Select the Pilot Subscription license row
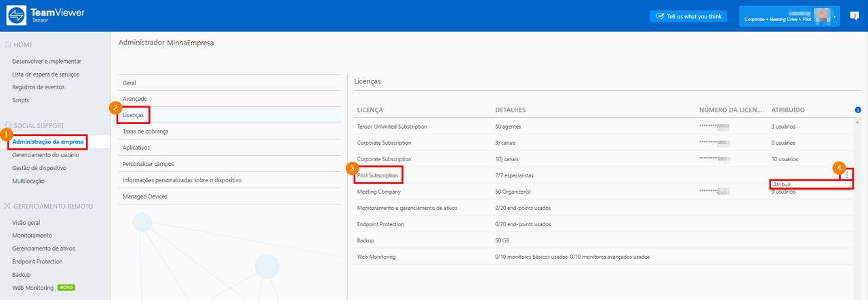868x300 pixels. (x=604, y=175)
